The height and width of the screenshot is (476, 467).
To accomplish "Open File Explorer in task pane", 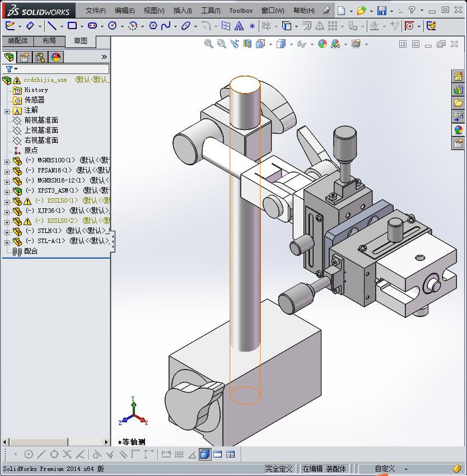I will coord(458,103).
